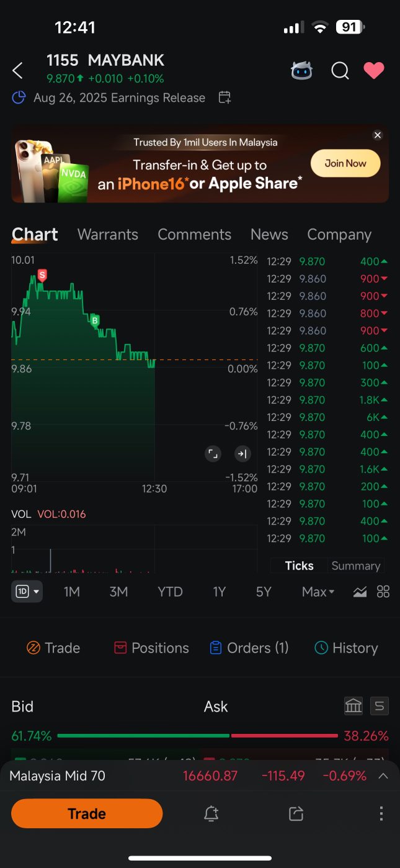The image size is (400, 868).
Task: Tap the tick row with 6K volume
Action: tap(327, 417)
